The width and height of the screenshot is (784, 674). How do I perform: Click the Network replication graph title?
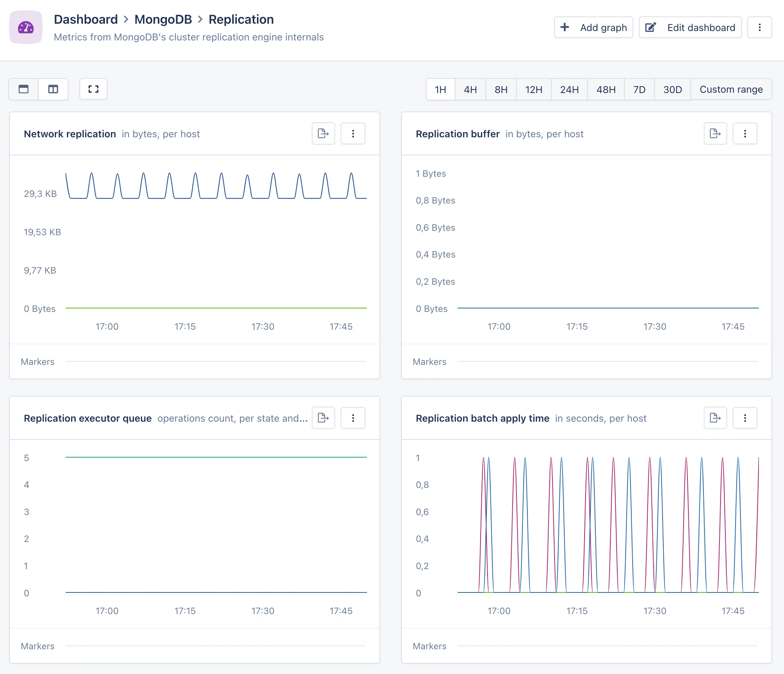tap(70, 134)
